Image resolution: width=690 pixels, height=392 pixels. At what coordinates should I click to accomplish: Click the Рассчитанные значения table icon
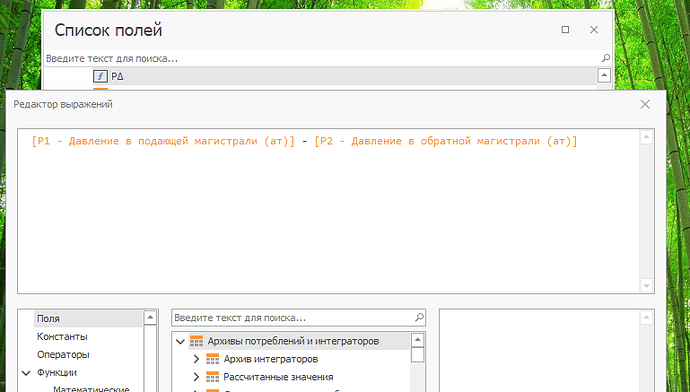[x=213, y=377]
